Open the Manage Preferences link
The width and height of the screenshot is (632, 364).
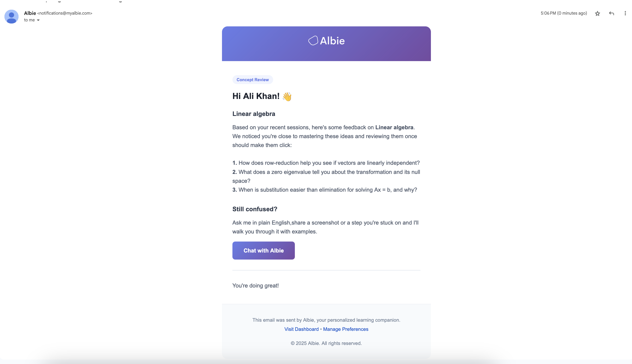tap(346, 329)
